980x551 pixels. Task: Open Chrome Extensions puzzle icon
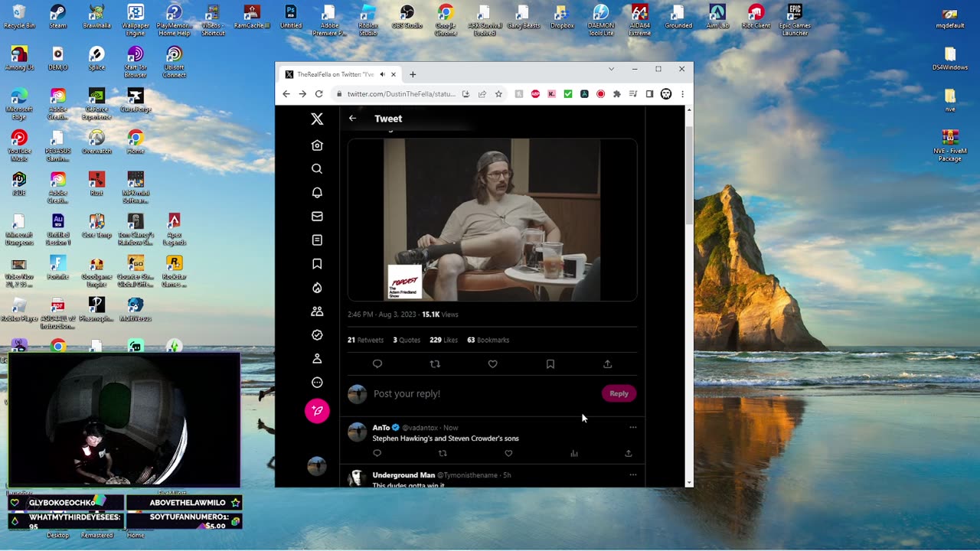coord(617,94)
